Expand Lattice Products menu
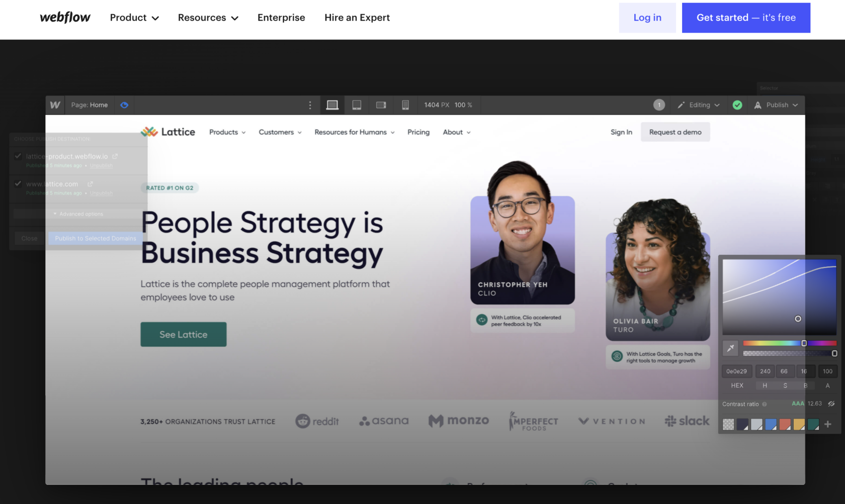Screen dimensions: 845x504 pos(227,132)
